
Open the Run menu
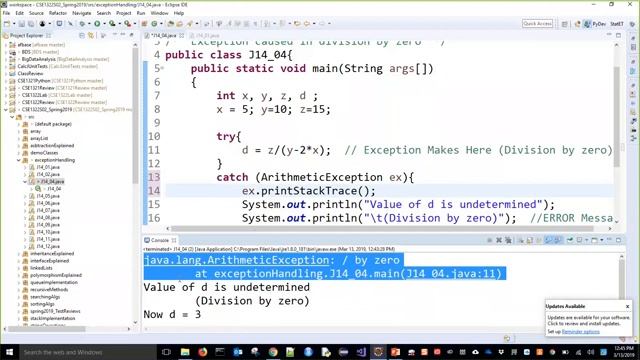tap(141, 13)
